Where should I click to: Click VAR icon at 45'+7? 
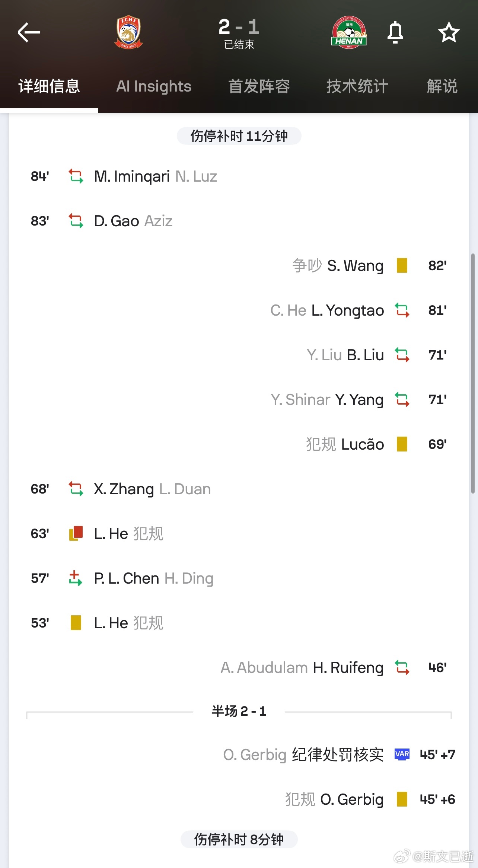tap(402, 754)
